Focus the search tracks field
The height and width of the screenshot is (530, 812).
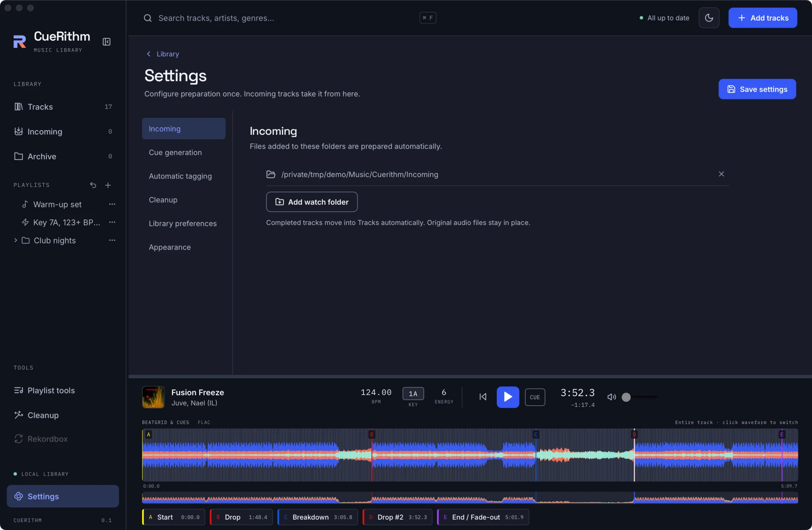pyautogui.click(x=290, y=18)
